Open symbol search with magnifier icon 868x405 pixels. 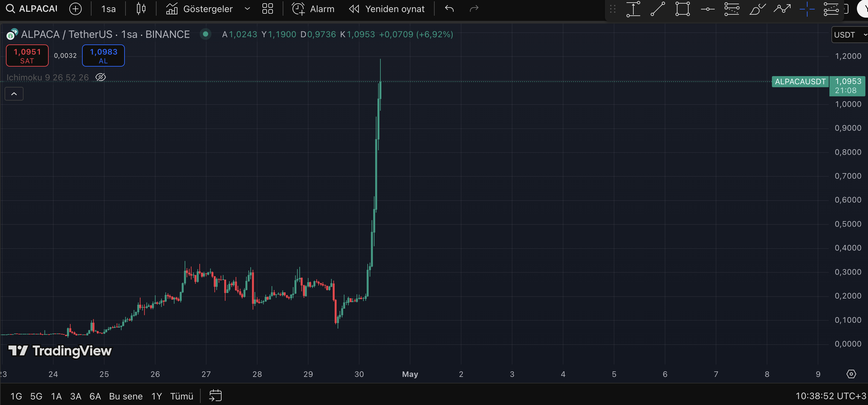[10, 9]
